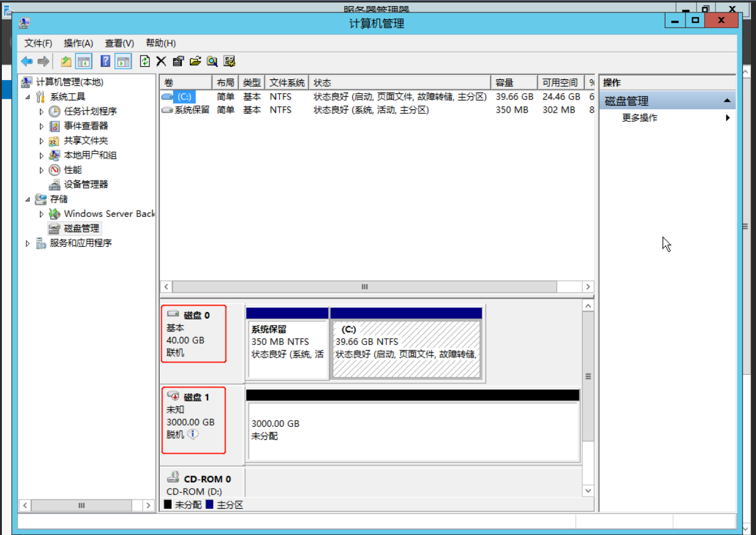Click the Delete X icon in toolbar

point(161,61)
